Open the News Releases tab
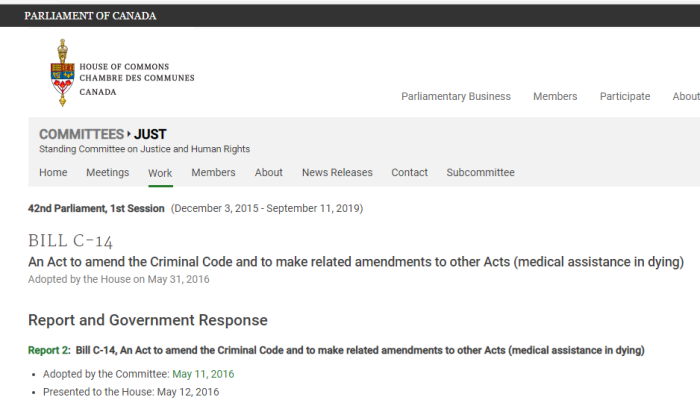700x400 pixels. (x=337, y=172)
